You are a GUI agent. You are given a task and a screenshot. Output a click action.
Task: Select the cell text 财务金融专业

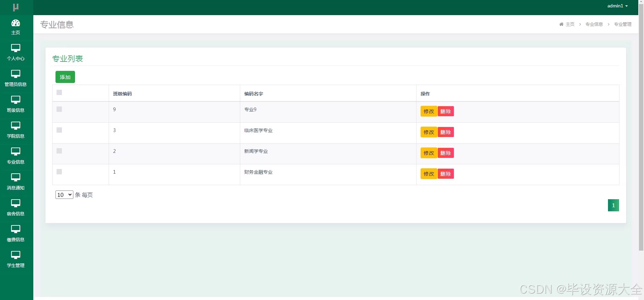click(x=258, y=172)
